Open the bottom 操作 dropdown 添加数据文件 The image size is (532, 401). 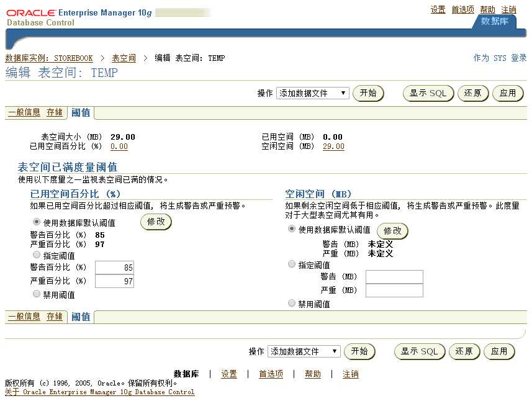[x=304, y=351]
